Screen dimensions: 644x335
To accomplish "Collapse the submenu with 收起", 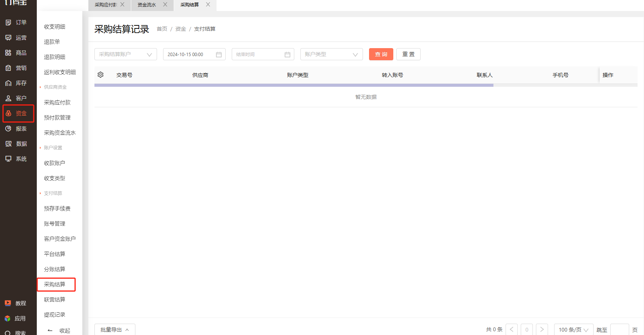I will (60, 330).
